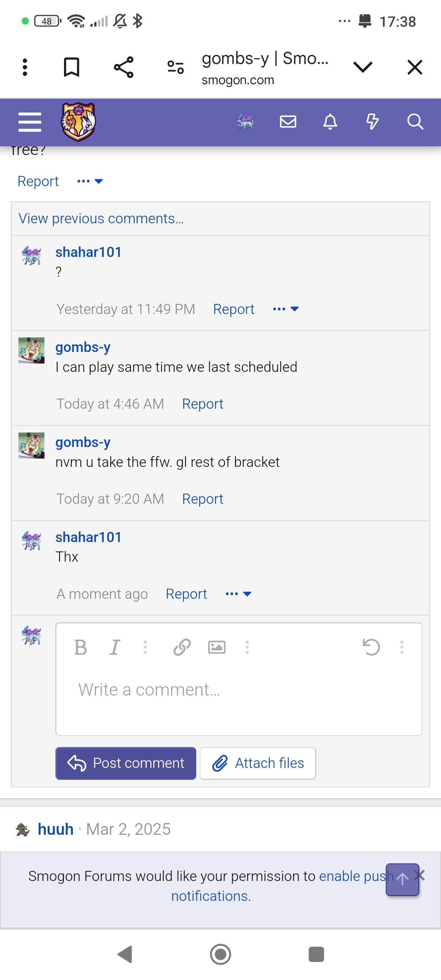Screen dimensions: 441x980
Task: Open browser three-dot overflow menu
Action: tap(25, 67)
